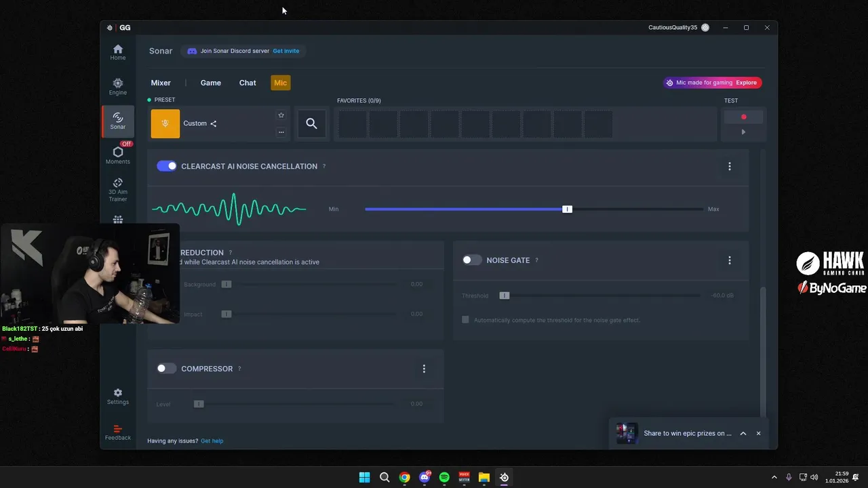Select the Mic tab
This screenshot has height=488, width=868.
(x=281, y=83)
